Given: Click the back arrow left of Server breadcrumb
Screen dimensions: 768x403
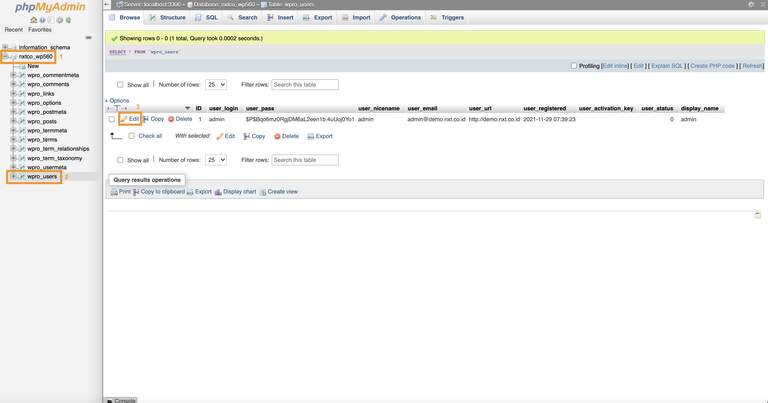Looking at the screenshot, I should pos(107,4).
